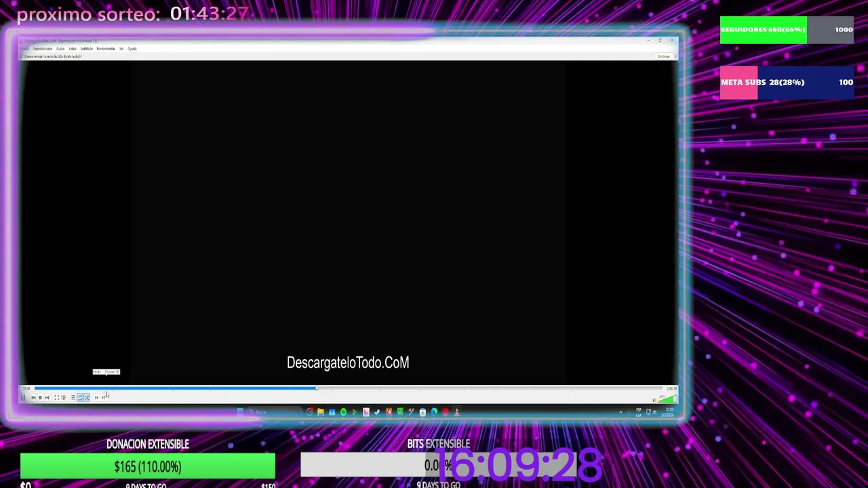Go to the previous media item
This screenshot has width=868, height=488.
click(x=33, y=398)
